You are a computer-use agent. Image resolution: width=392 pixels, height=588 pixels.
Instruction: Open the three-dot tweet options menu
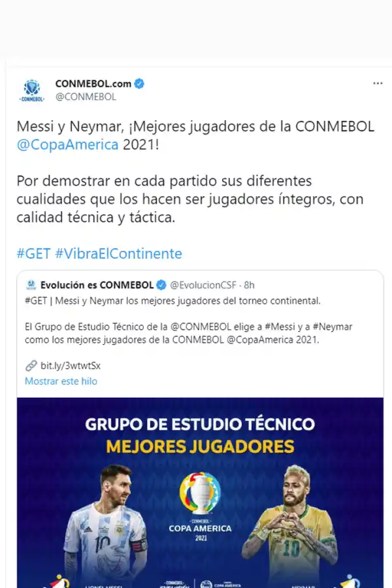click(378, 83)
